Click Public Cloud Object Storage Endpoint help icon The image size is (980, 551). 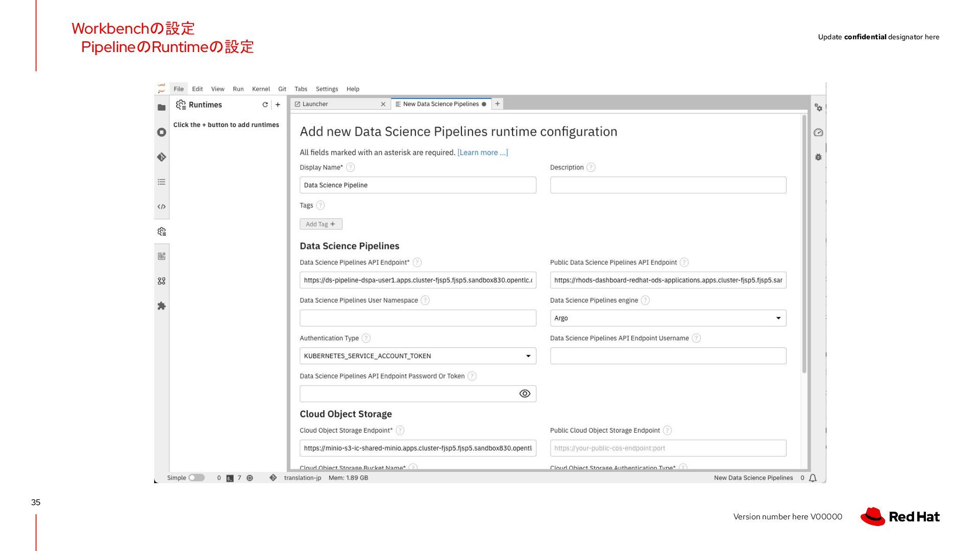[667, 431]
